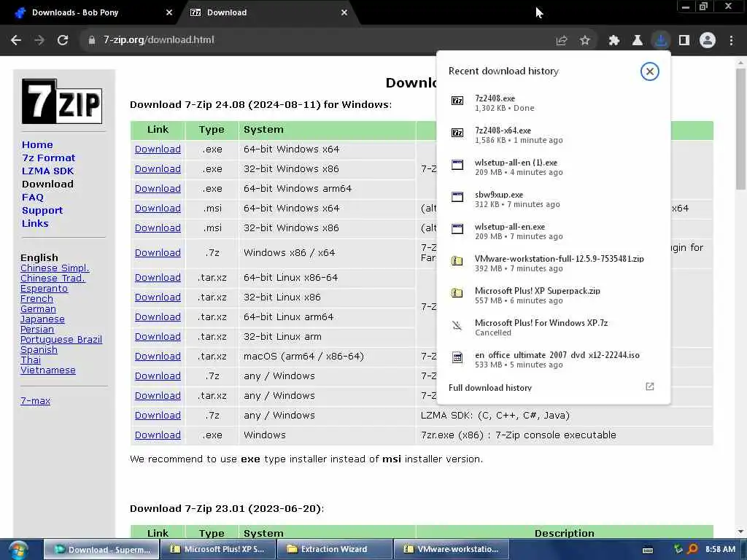The image size is (747, 560).
Task: Download .exe for 32-bit Windows x86
Action: coord(158,169)
